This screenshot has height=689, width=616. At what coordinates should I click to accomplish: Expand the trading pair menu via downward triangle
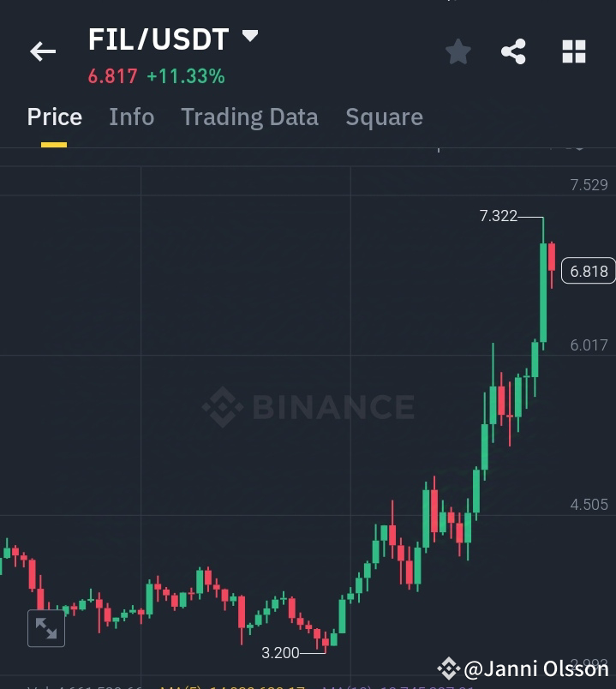[248, 36]
